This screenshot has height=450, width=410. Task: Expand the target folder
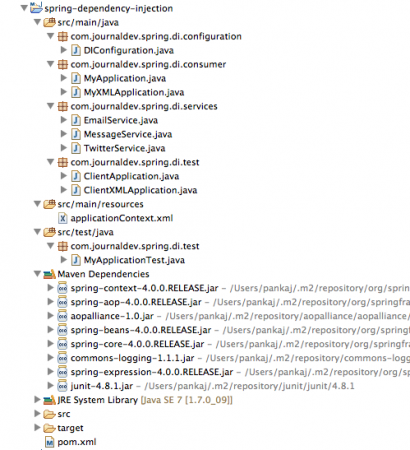click(x=37, y=428)
